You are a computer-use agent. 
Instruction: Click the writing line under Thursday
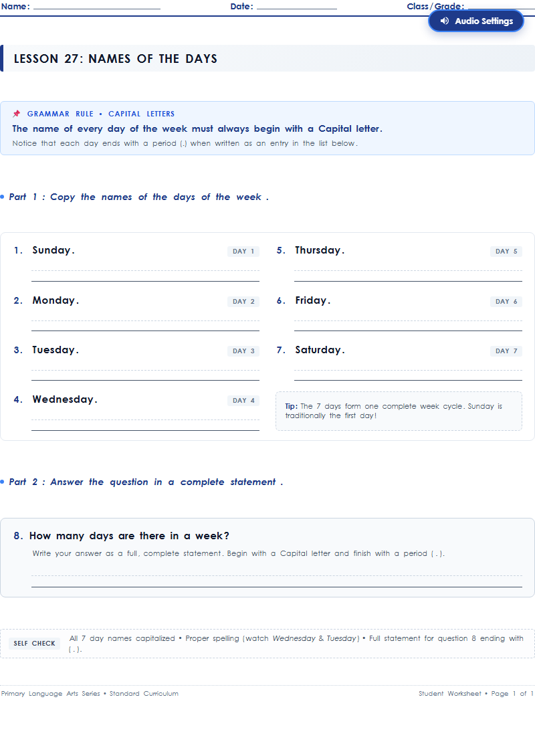coord(408,276)
